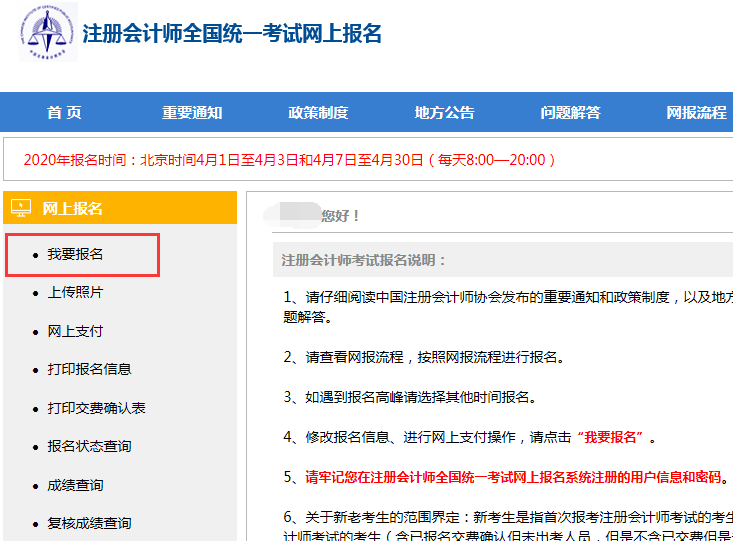Click the 我要报名 sidebar link

click(75, 254)
